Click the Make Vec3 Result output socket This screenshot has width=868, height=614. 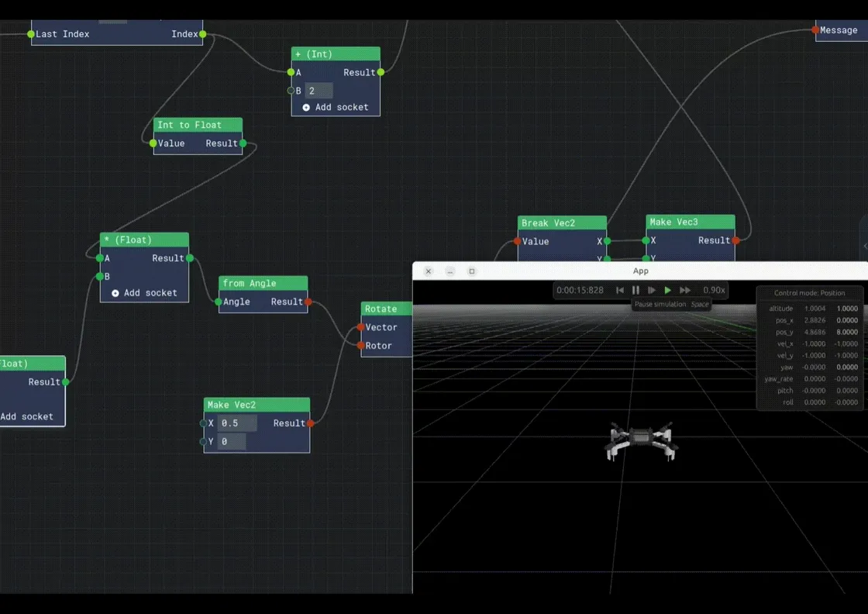coord(735,240)
